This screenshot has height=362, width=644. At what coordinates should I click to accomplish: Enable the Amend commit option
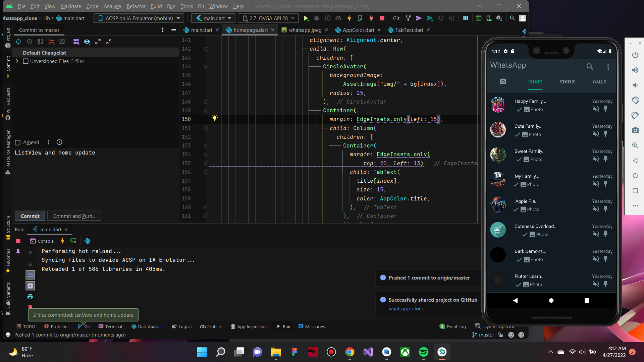tap(18, 142)
